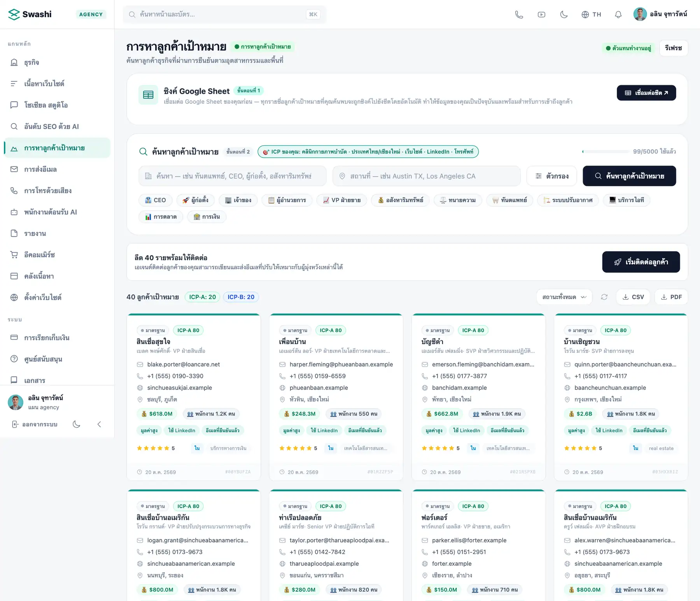Click the ตั้งค่าเว็บไซต์ globe icon
The image size is (700, 601).
[14, 297]
